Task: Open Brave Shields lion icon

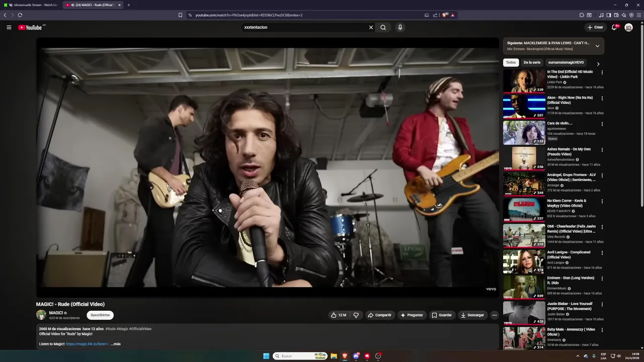Action: pos(445,15)
